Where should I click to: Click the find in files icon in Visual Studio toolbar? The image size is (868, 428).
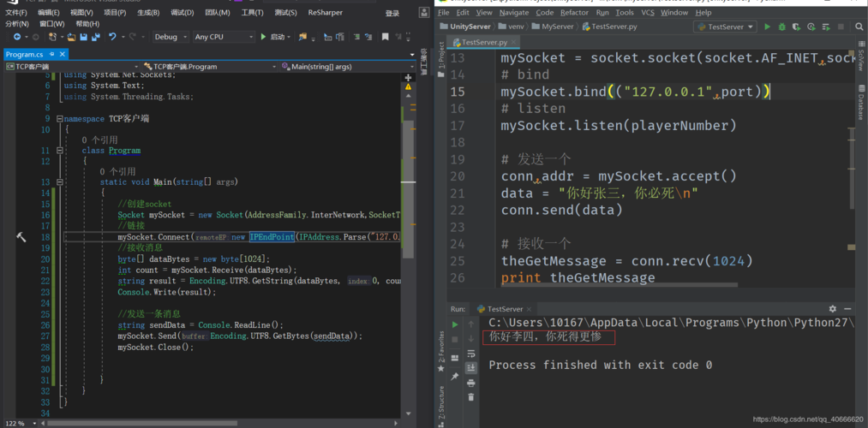[302, 37]
